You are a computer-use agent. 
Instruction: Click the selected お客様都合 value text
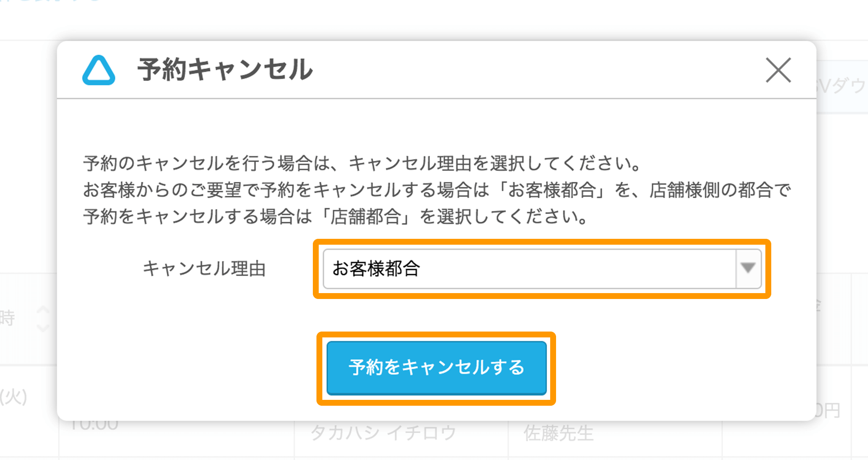pyautogui.click(x=376, y=269)
